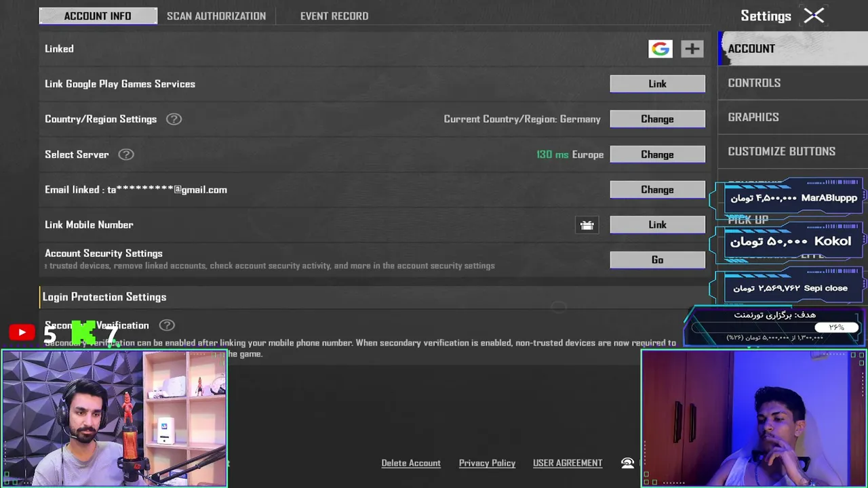Click the donation goal progress bar
Screen dimensions: 868x488
[775, 327]
